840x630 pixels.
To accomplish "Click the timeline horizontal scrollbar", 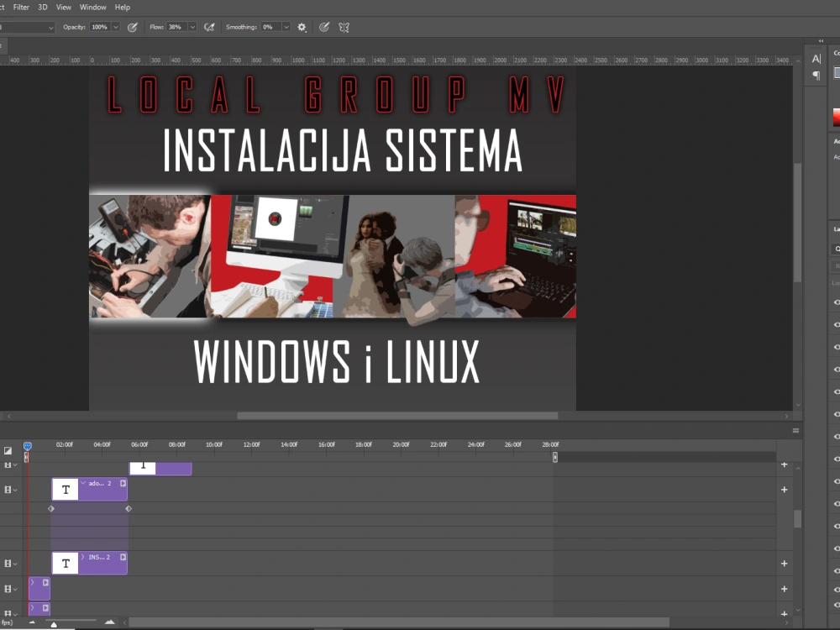I will coord(398,622).
